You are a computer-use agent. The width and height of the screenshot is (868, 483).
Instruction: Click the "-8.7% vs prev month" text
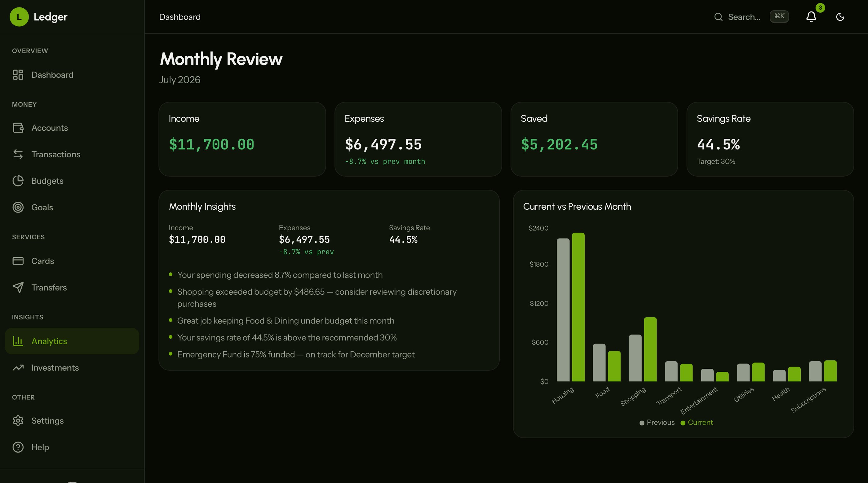point(385,162)
